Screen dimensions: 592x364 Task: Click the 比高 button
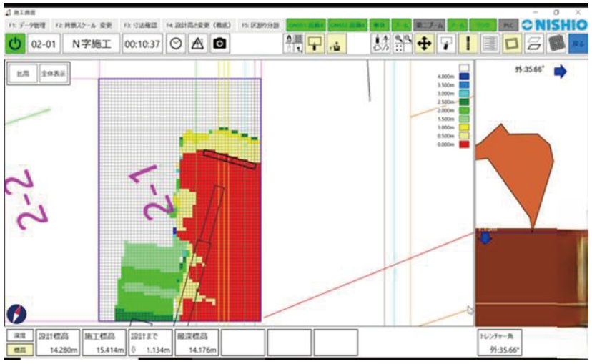(23, 73)
